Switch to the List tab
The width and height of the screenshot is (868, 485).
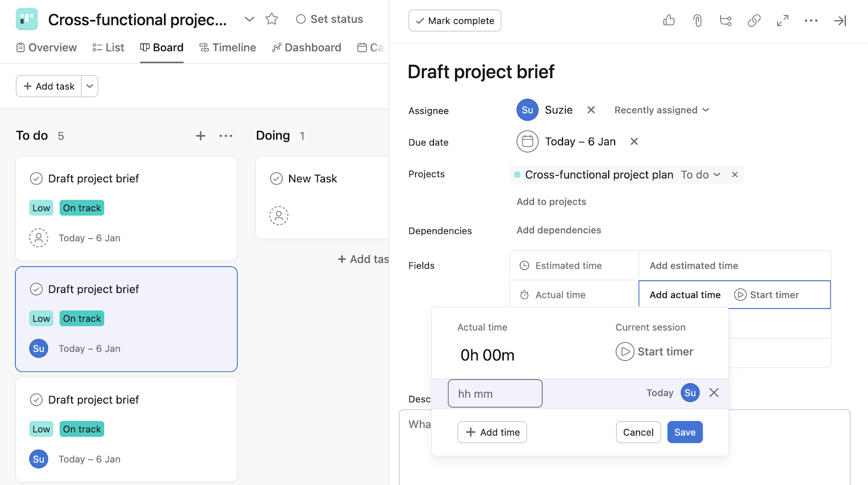[108, 48]
